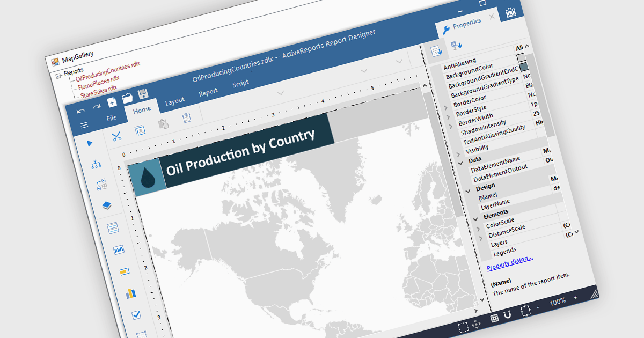Select the Chart control in toolbox
Viewport: 644px width, 338px height.
[x=130, y=293]
